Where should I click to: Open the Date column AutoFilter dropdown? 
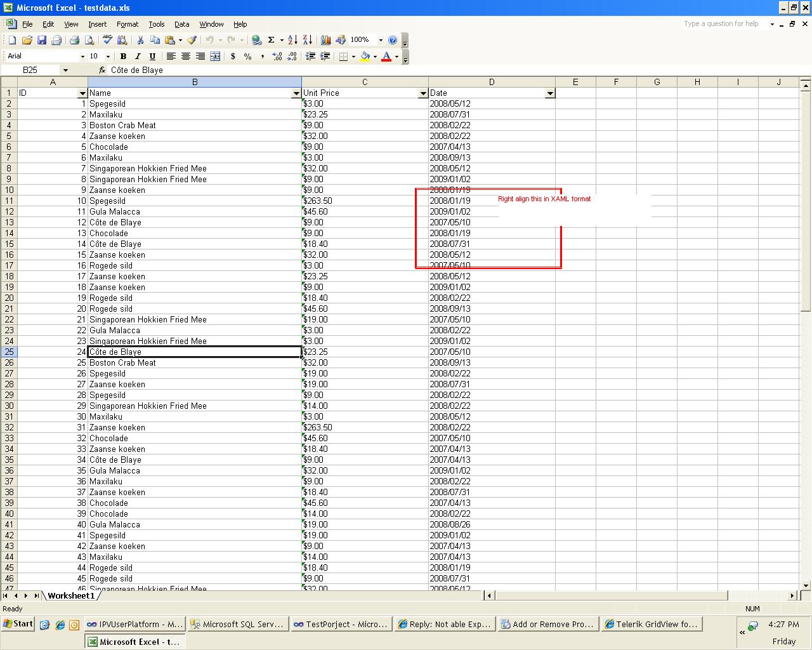click(550, 93)
